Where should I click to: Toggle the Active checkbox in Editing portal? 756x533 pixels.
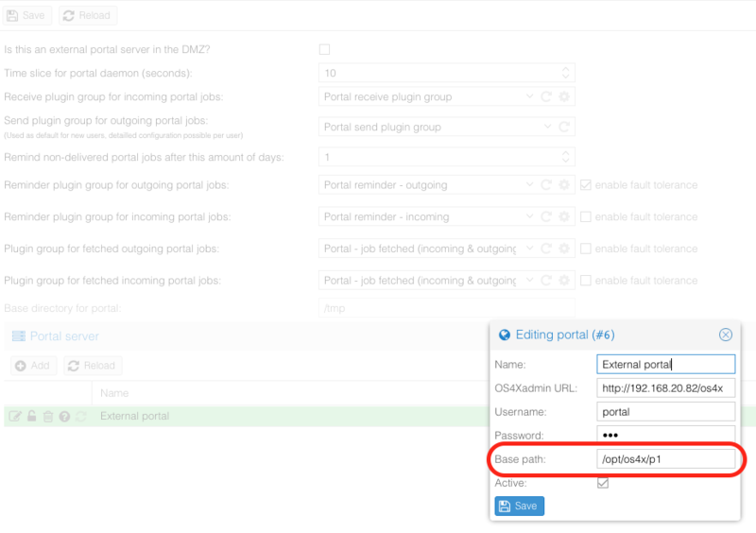click(603, 483)
